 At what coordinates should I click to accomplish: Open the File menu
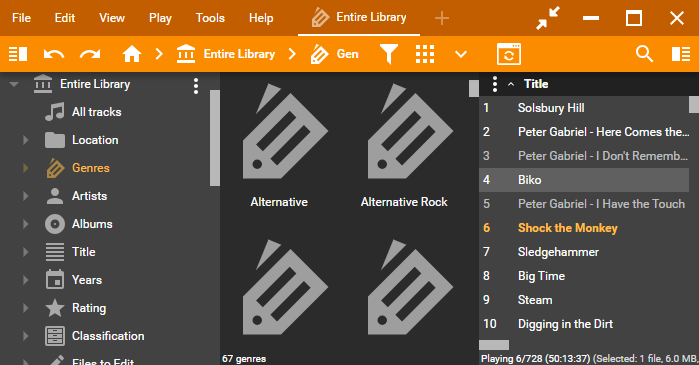click(21, 18)
